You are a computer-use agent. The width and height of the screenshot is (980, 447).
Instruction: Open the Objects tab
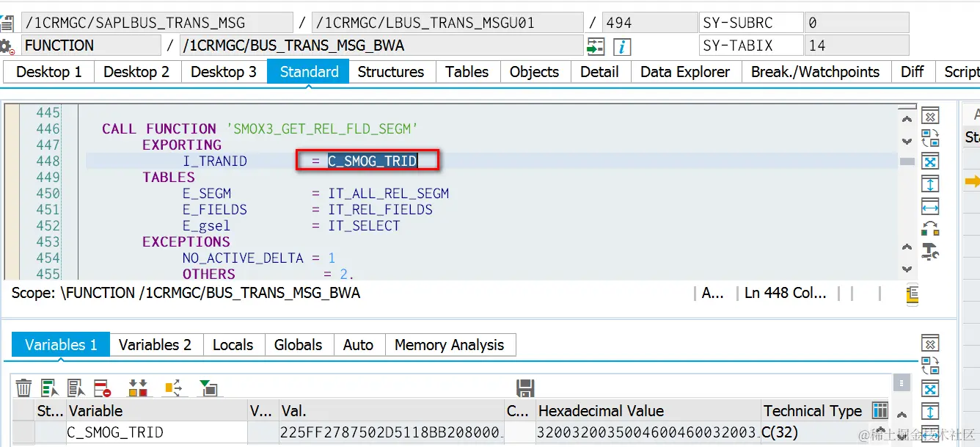pos(534,72)
